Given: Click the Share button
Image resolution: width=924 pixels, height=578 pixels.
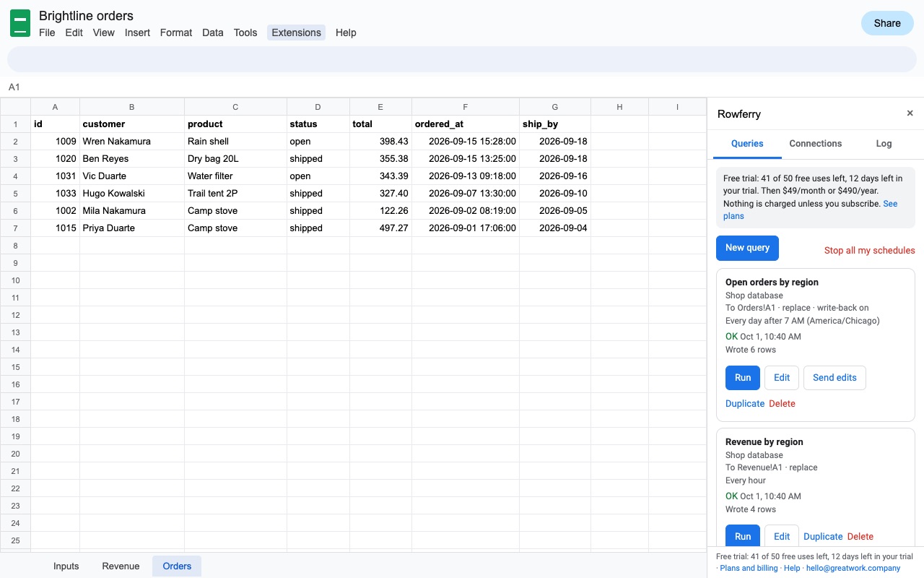Looking at the screenshot, I should [x=886, y=23].
